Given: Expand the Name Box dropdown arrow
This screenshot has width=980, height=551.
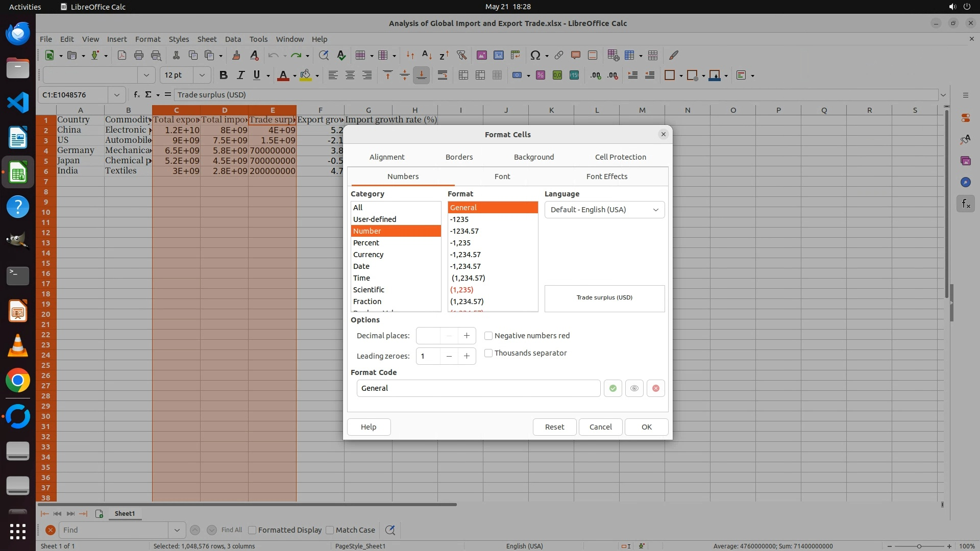Looking at the screenshot, I should (x=117, y=95).
